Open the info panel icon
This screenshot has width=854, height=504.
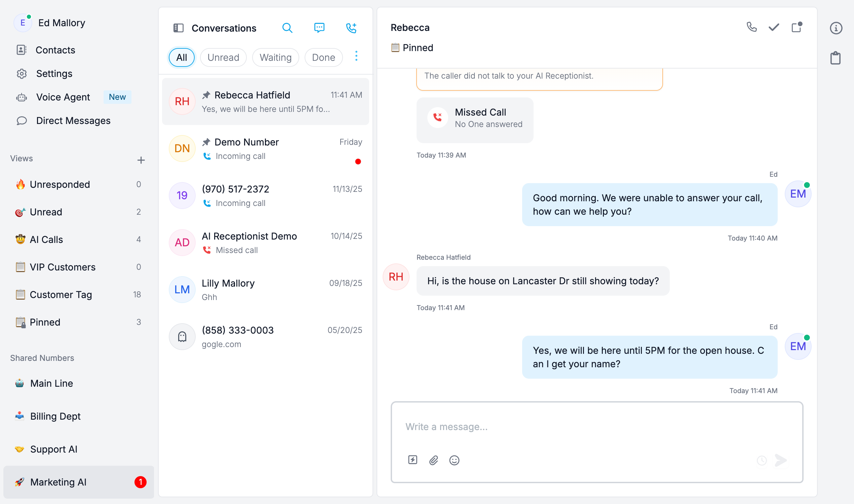pyautogui.click(x=836, y=28)
